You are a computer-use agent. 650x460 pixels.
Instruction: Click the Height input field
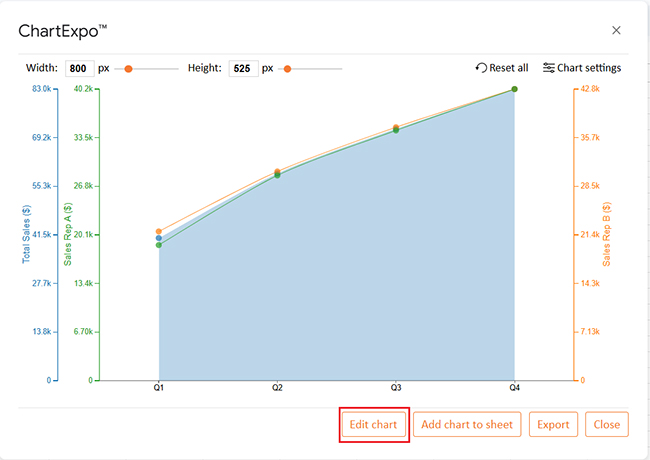click(x=244, y=68)
